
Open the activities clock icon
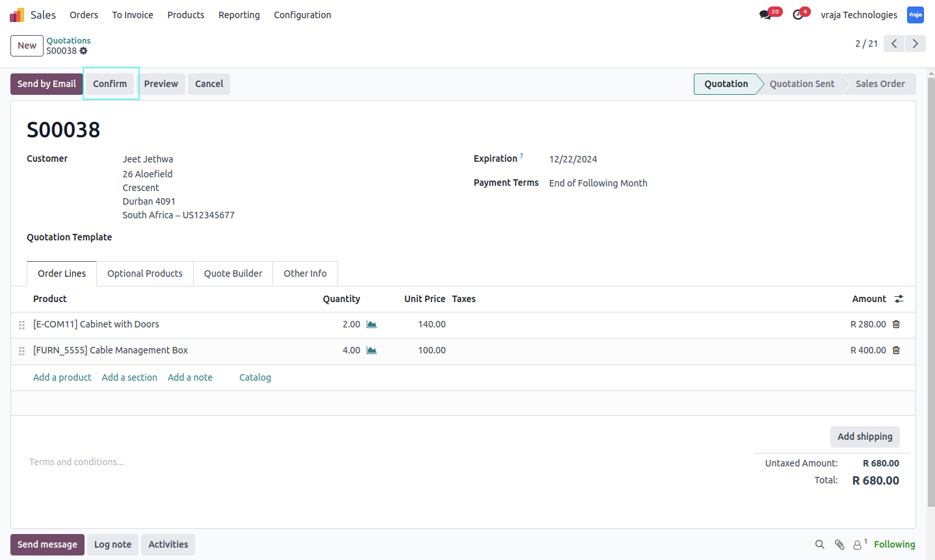click(x=798, y=14)
